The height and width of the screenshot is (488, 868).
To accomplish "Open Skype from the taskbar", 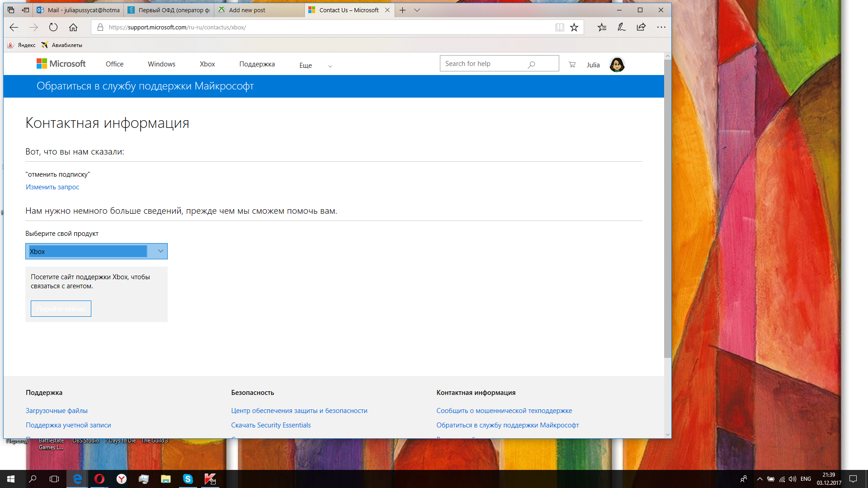I will coord(188,479).
